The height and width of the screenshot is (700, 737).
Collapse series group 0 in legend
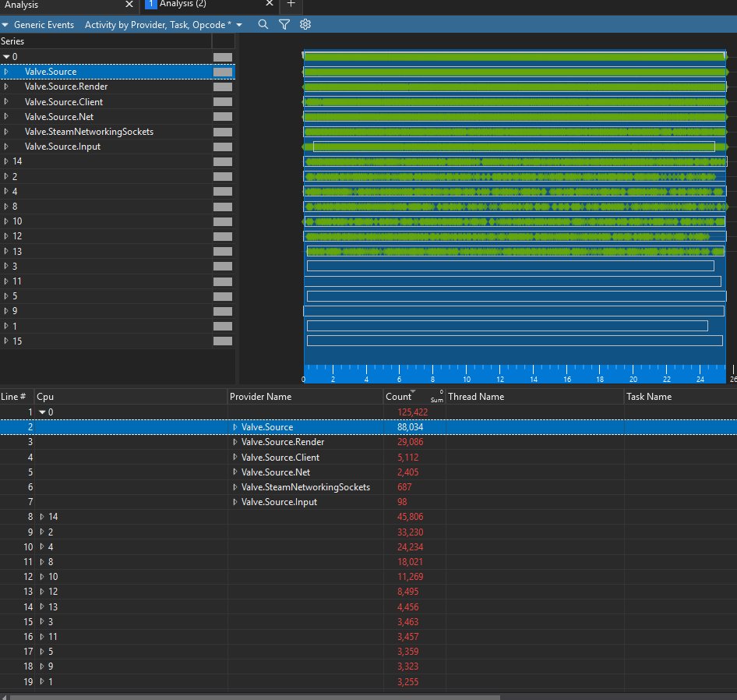point(6,57)
